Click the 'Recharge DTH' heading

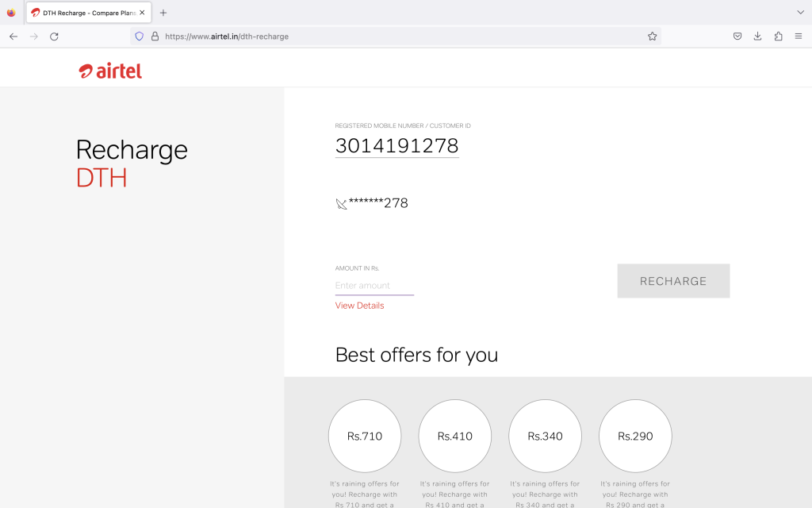(x=132, y=164)
